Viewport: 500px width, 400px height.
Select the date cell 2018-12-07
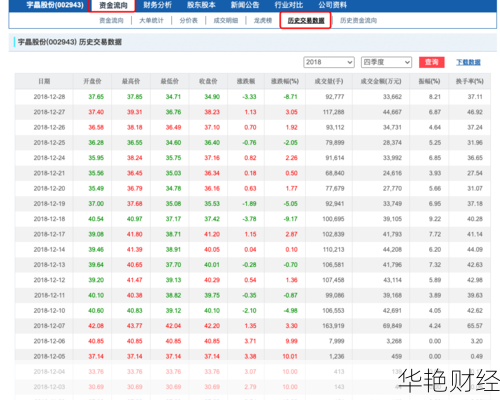pos(49,326)
